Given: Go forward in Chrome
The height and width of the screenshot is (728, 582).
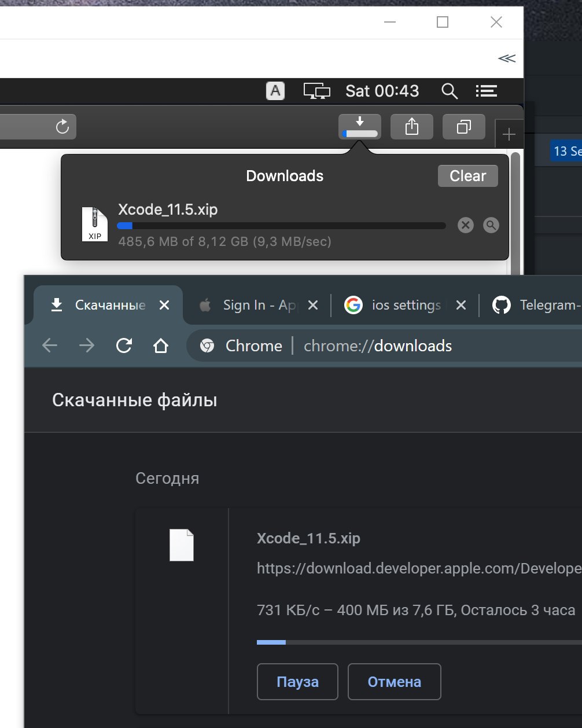Looking at the screenshot, I should point(87,346).
